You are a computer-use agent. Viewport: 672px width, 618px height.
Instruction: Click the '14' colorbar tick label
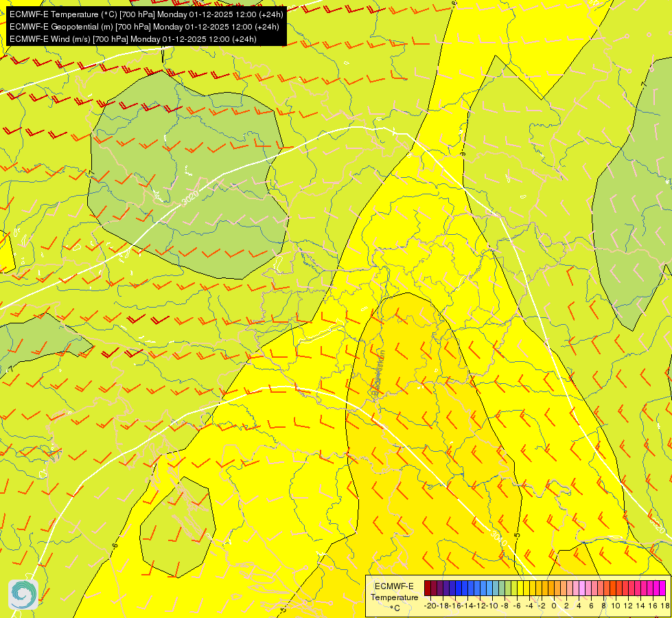point(640,606)
